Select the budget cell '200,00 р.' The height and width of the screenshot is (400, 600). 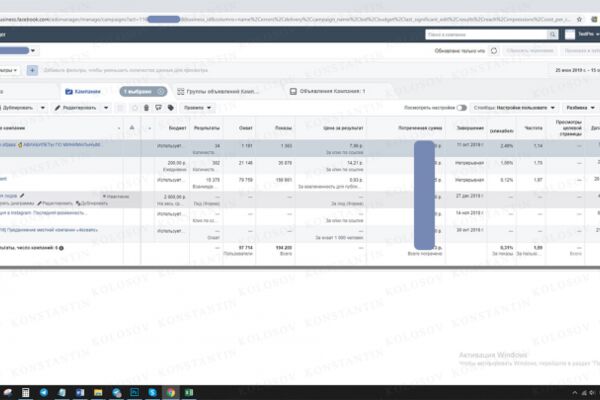pos(177,163)
